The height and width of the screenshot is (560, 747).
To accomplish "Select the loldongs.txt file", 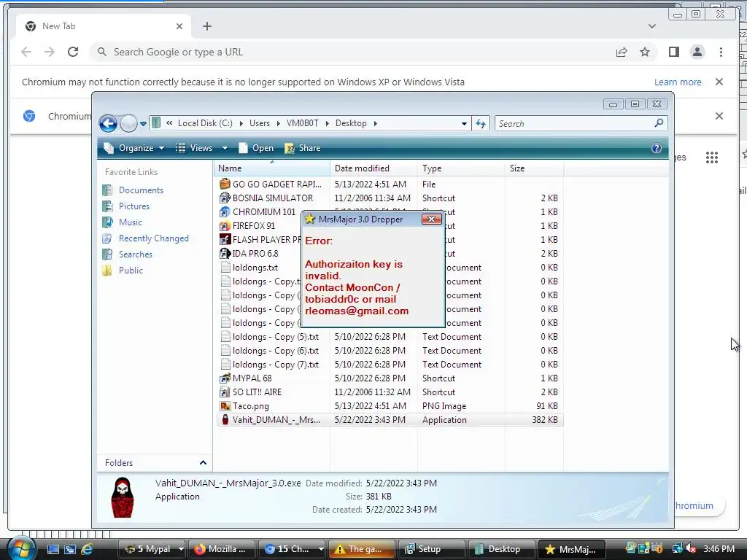I will (255, 268).
